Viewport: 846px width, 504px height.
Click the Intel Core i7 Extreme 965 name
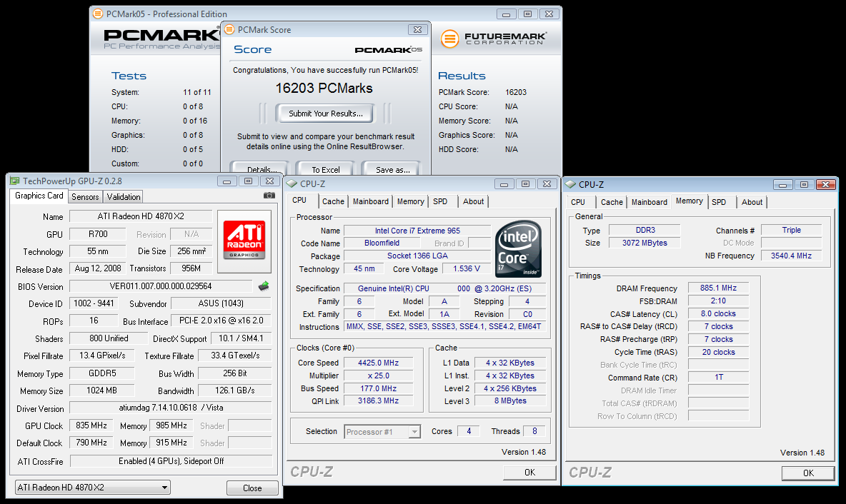point(417,231)
